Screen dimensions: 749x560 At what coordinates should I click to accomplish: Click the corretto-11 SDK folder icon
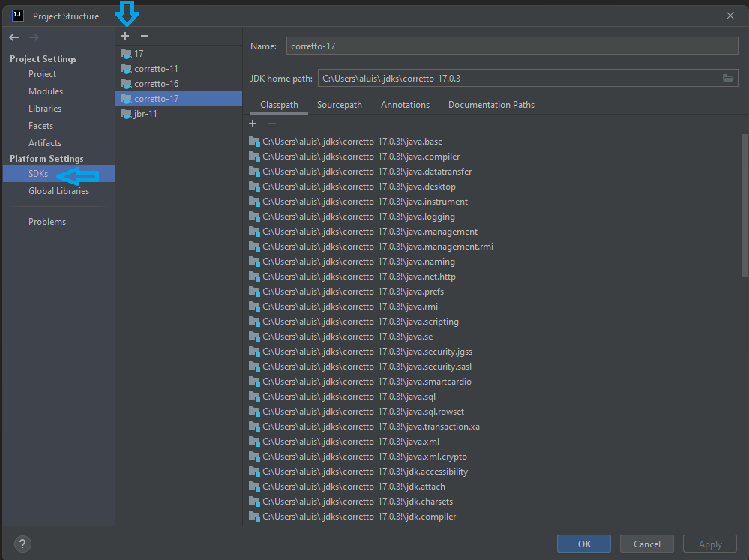(x=126, y=69)
